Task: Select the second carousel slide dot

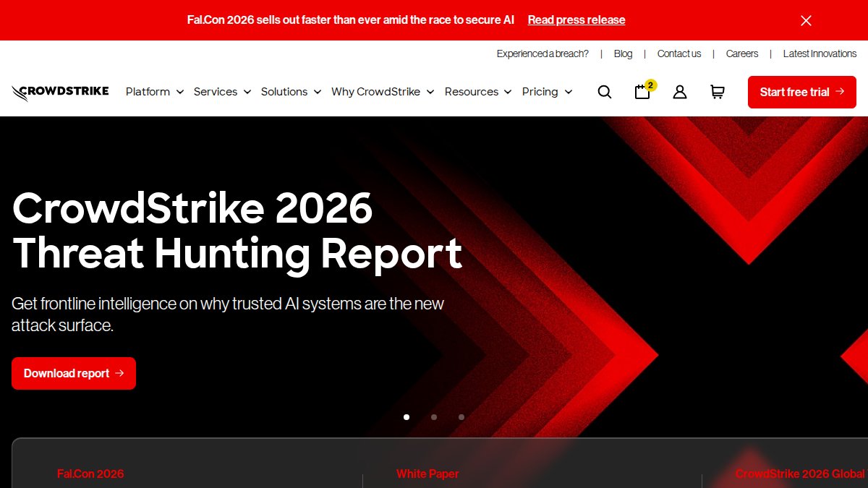Action: coord(434,417)
